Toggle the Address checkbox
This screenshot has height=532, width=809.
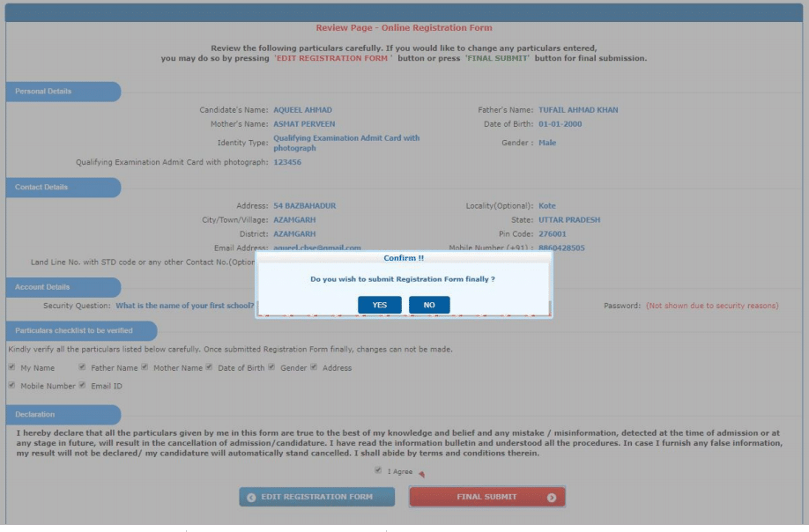click(314, 367)
